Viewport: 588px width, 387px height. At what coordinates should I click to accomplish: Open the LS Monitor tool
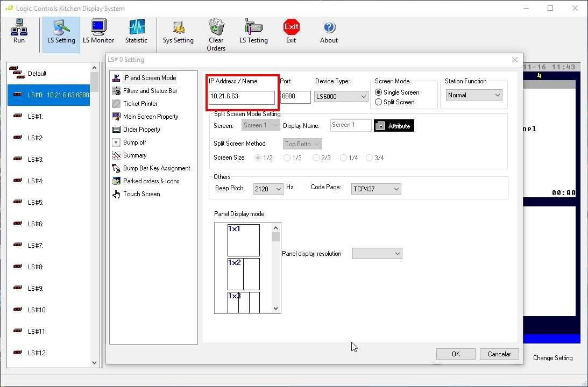tap(98, 32)
